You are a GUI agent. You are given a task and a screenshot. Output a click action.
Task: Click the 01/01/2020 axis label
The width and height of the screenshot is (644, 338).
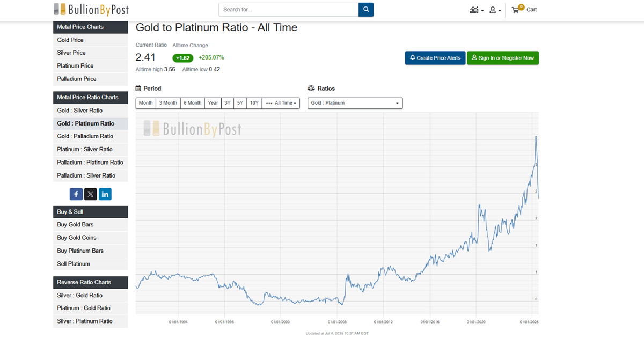[477, 322]
